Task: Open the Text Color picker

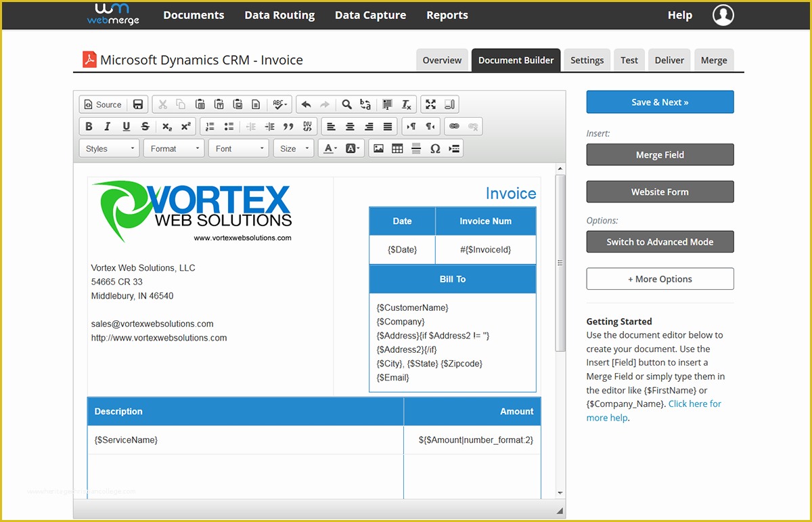Action: [x=330, y=149]
